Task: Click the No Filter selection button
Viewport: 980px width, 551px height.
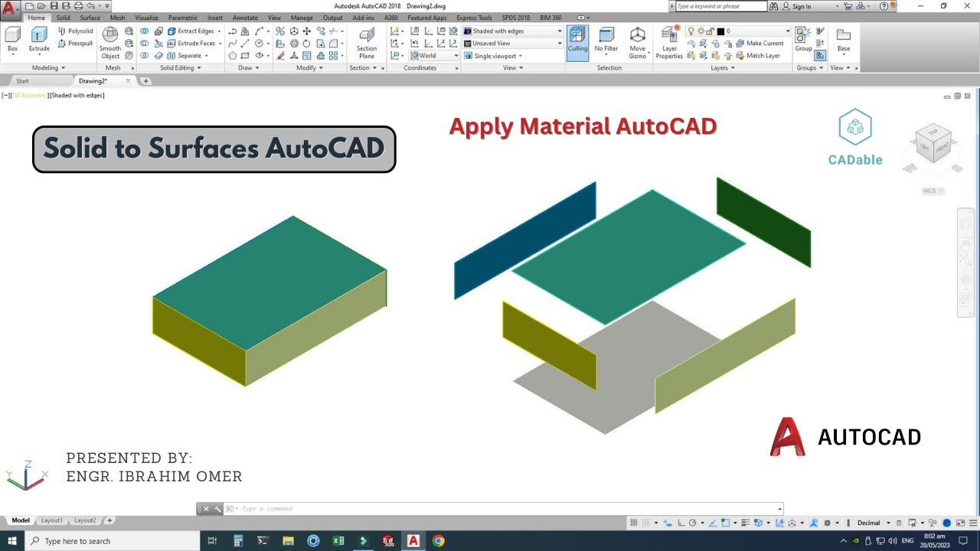Action: pos(606,40)
